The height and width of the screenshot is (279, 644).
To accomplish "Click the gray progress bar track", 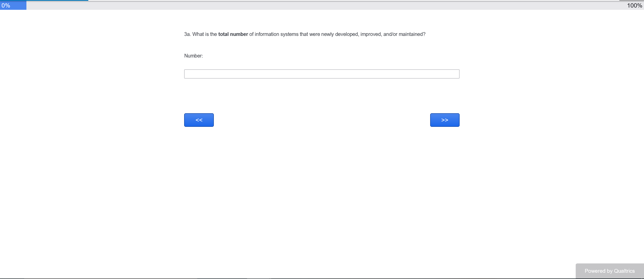I will pos(322,6).
